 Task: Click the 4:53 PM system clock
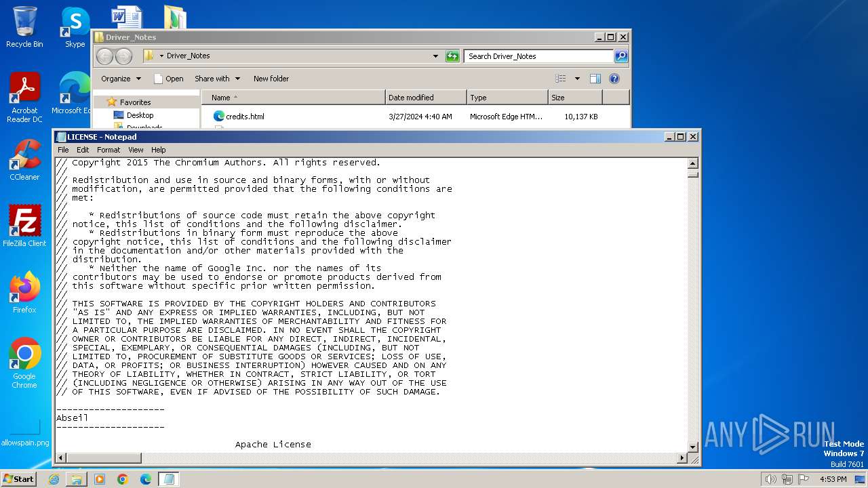click(x=833, y=479)
